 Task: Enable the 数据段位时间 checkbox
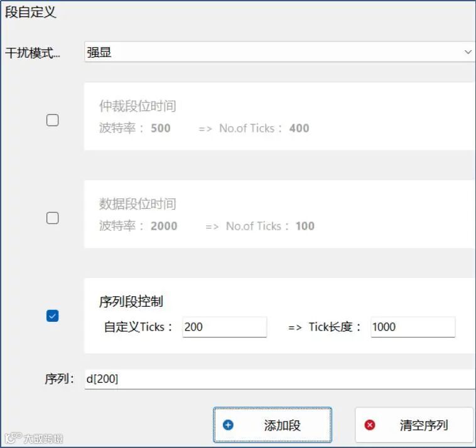point(53,218)
